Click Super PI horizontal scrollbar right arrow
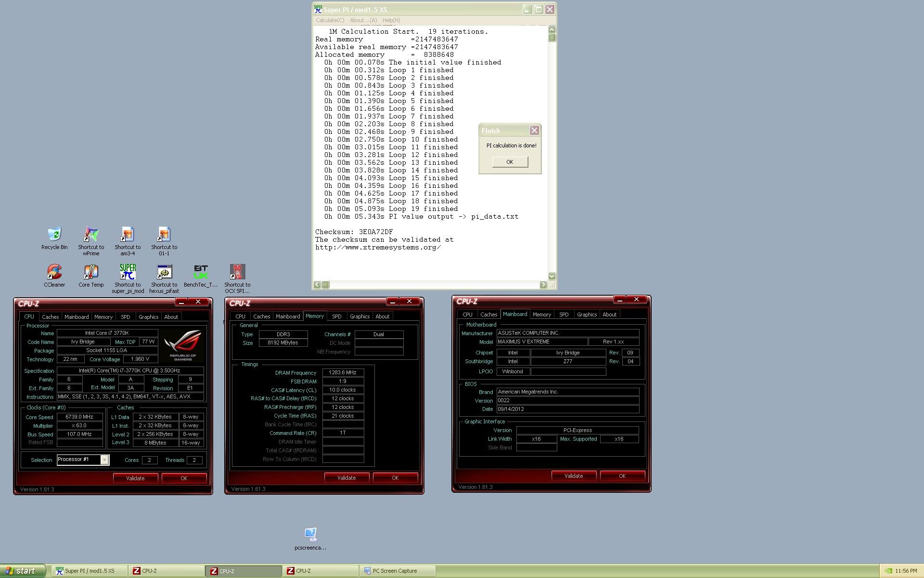The width and height of the screenshot is (924, 578). click(543, 285)
